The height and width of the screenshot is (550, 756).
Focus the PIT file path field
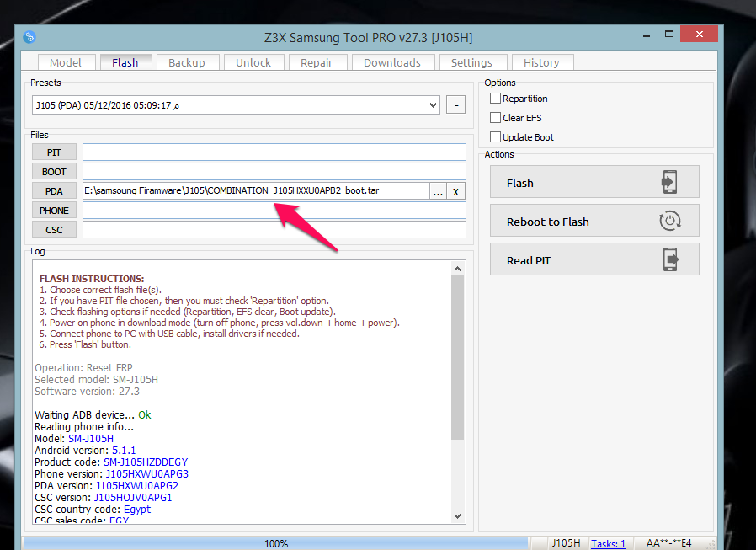pyautogui.click(x=274, y=152)
